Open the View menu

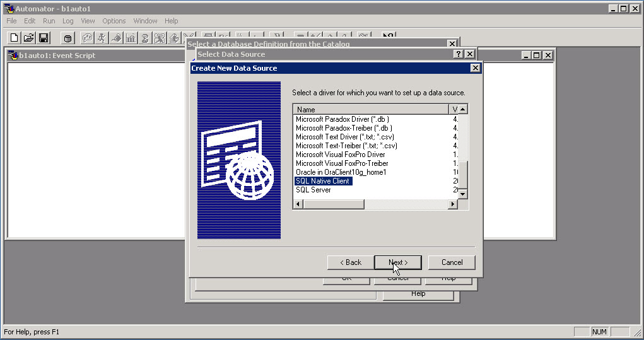point(88,21)
